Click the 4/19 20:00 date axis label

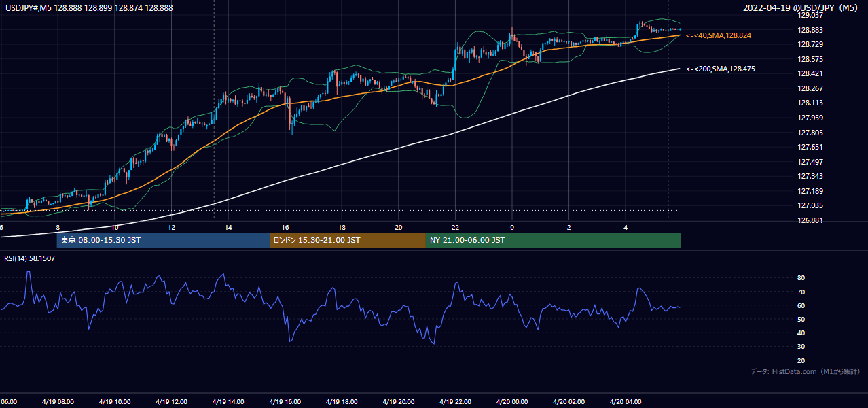click(x=399, y=402)
